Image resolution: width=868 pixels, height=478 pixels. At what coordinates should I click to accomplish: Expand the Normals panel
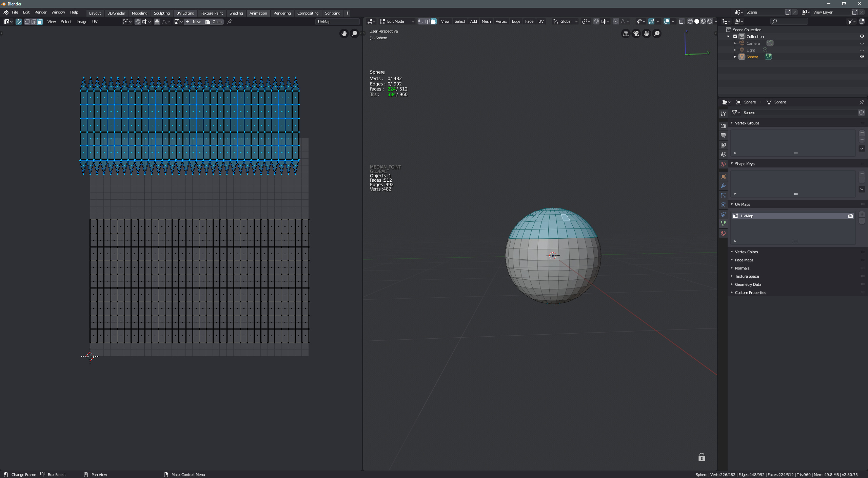[732, 268]
